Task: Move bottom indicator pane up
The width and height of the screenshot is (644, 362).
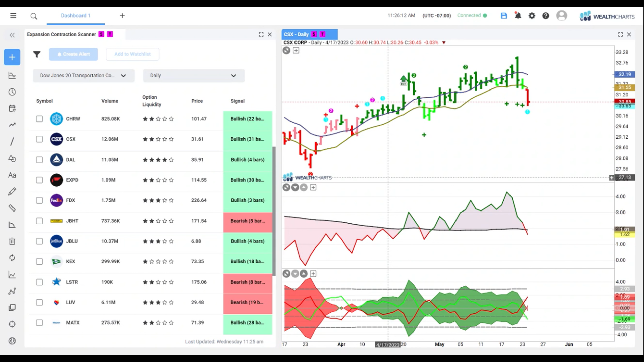Action: coord(304,274)
